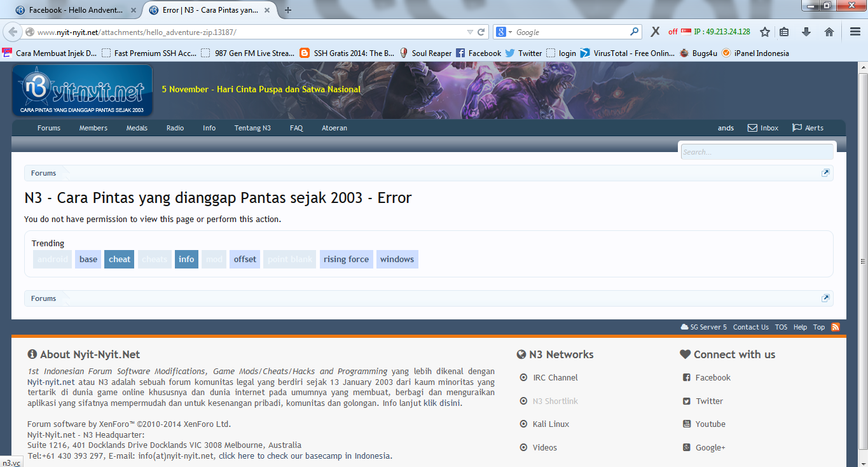Open iPanel Indonesia bookmark
Image resolution: width=868 pixels, height=467 pixels.
755,53
